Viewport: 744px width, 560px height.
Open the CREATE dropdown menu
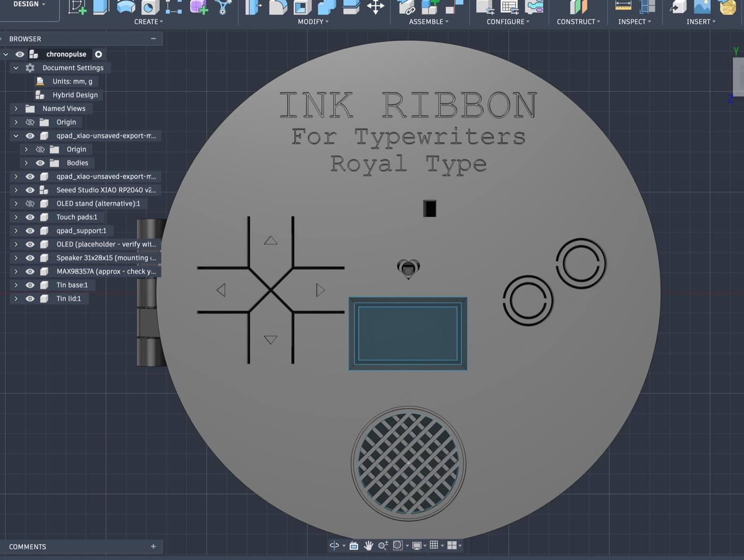point(148,22)
